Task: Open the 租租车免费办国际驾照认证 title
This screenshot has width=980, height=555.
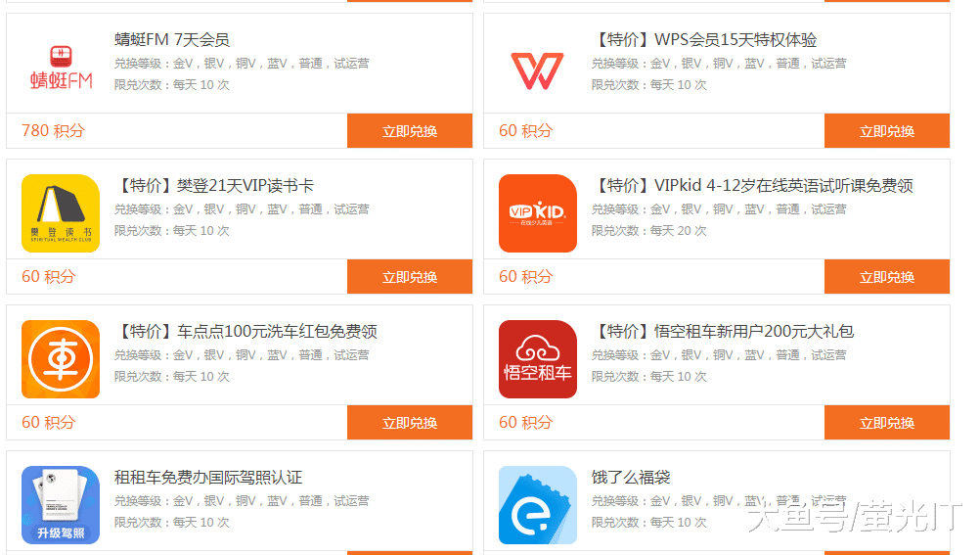Action: pyautogui.click(x=208, y=478)
